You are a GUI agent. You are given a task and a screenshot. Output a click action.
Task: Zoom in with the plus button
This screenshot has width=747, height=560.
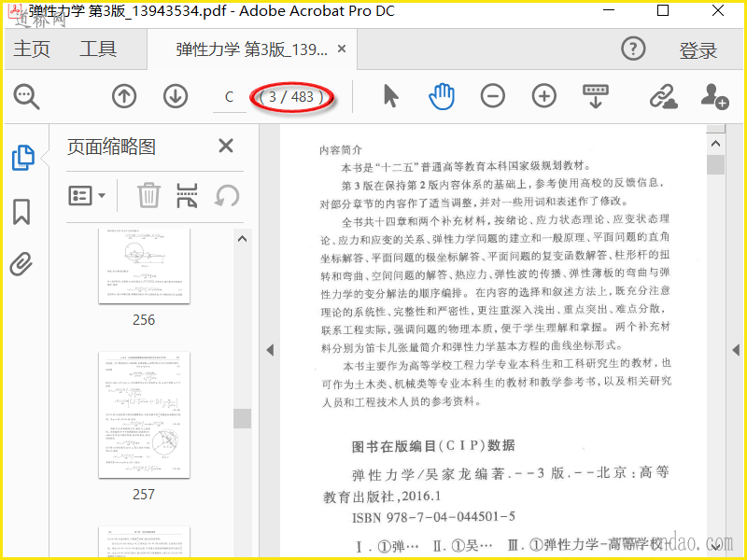pyautogui.click(x=544, y=96)
